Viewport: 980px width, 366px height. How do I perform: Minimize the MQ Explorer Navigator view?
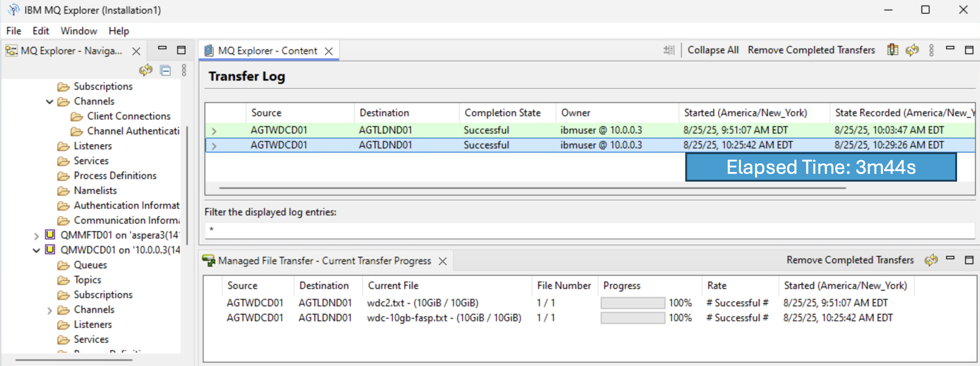162,48
